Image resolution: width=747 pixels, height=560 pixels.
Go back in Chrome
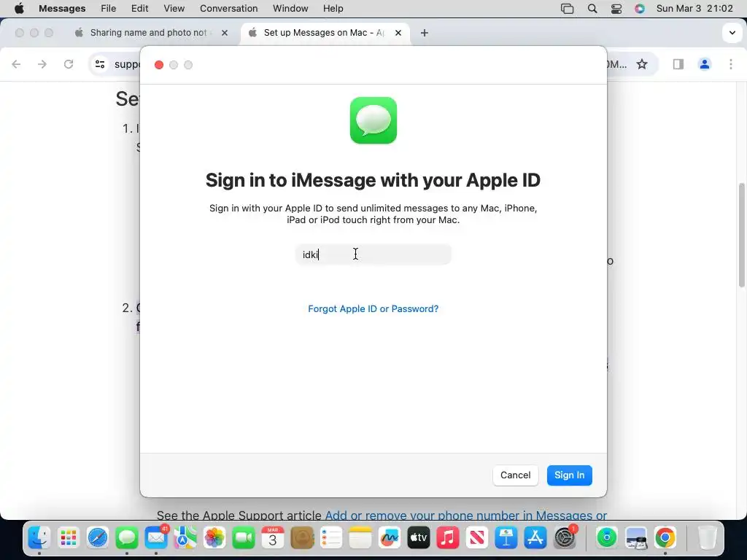coord(16,64)
